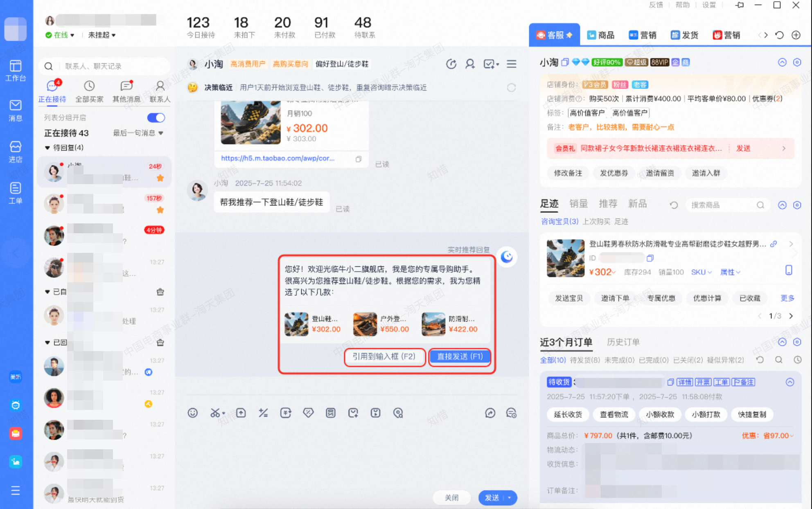Open the 进店 sidebar icon

16,152
